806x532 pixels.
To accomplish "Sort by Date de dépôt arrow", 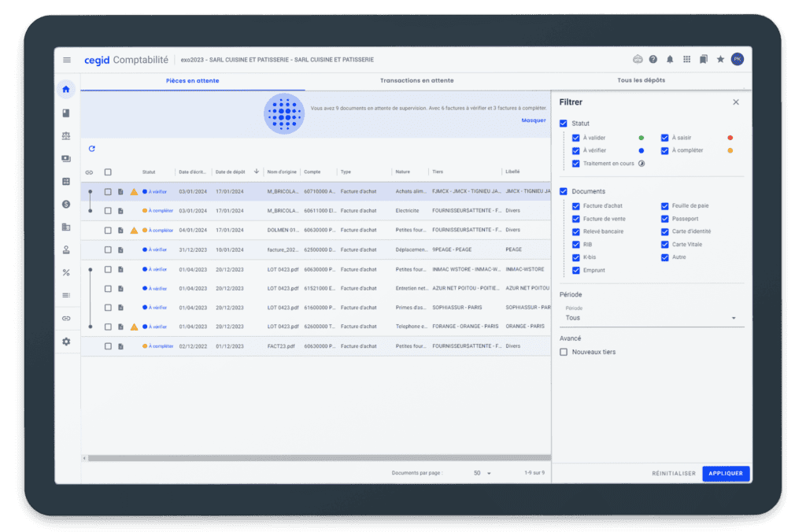I will pyautogui.click(x=257, y=172).
